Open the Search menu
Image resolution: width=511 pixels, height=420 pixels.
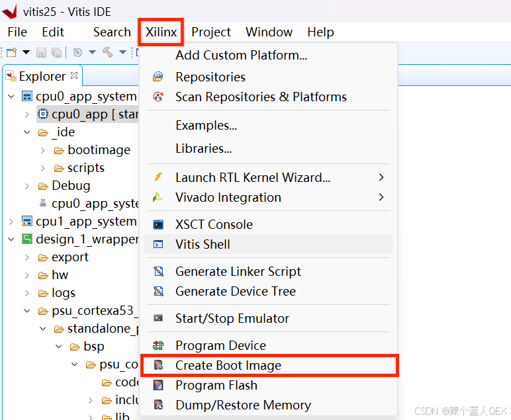(112, 32)
